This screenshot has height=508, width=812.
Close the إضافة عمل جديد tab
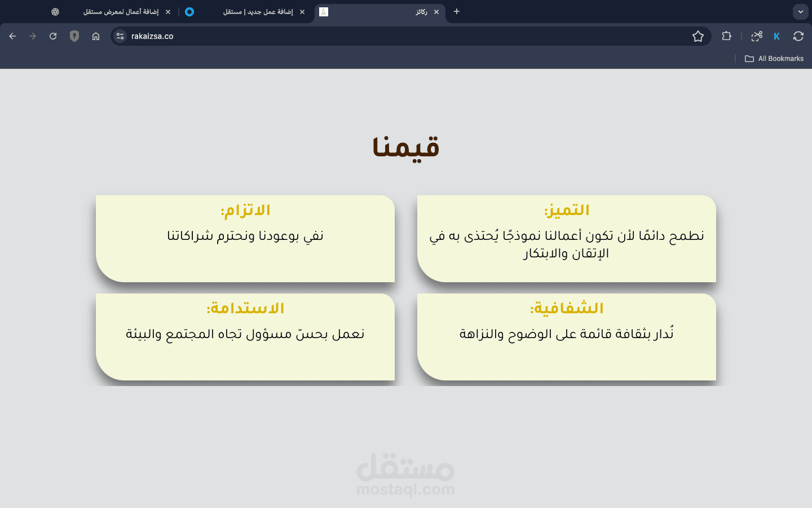[302, 12]
